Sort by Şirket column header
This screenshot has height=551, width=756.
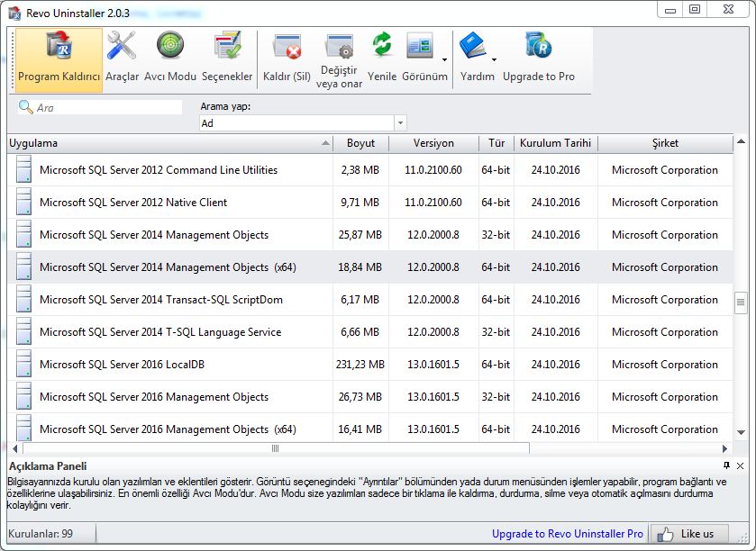[x=665, y=143]
